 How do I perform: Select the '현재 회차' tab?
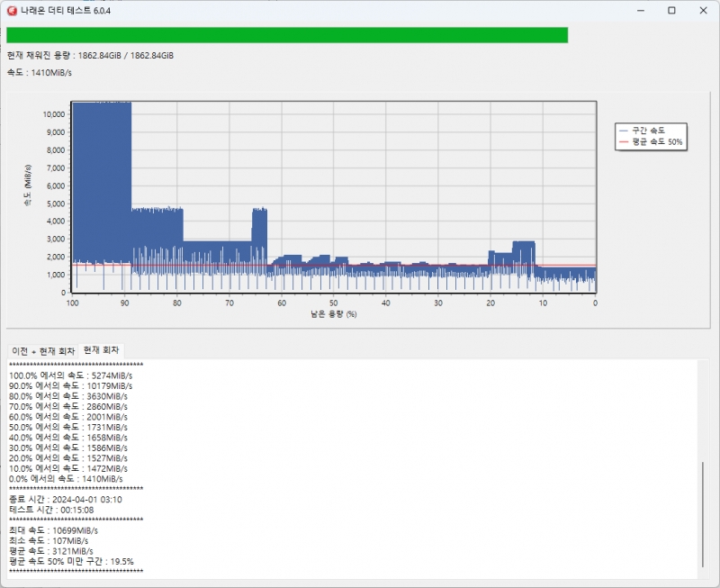tap(102, 349)
